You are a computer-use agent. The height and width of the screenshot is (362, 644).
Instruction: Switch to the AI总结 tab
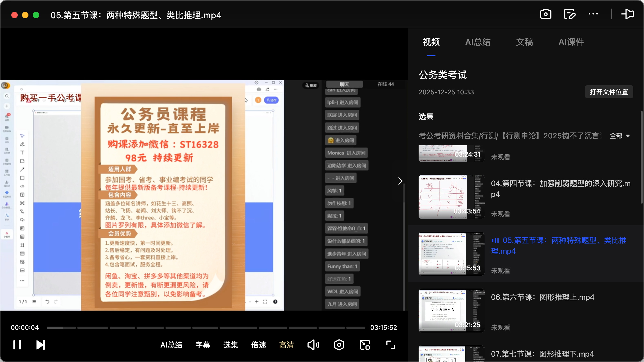point(478,42)
